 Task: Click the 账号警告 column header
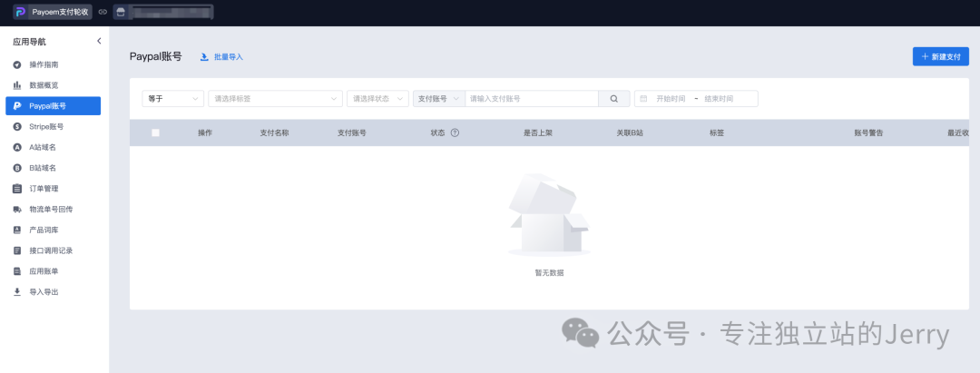[868, 133]
